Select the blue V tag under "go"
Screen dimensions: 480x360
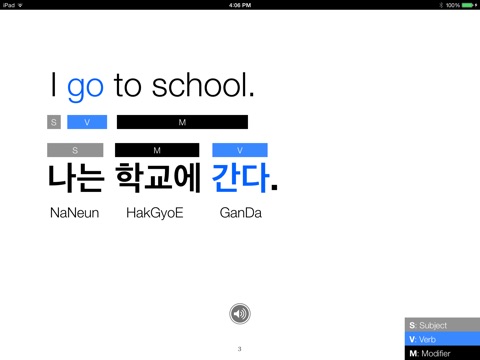click(x=87, y=122)
